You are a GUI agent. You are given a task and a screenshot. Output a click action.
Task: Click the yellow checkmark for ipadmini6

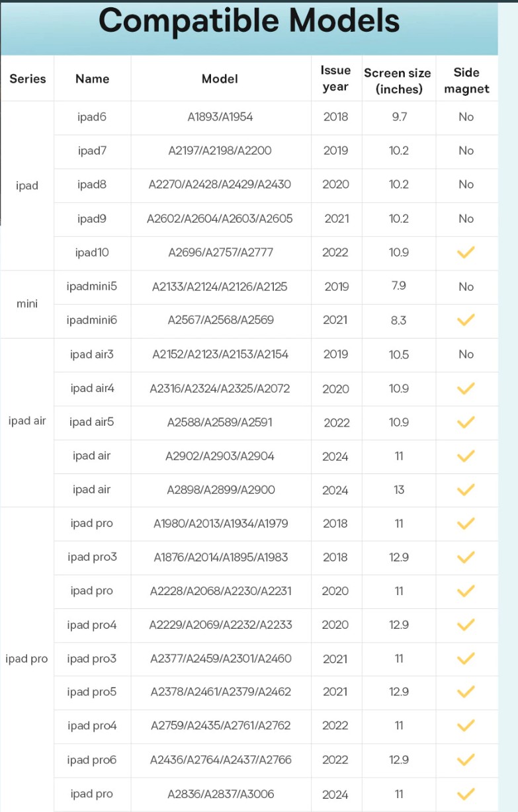point(466,320)
